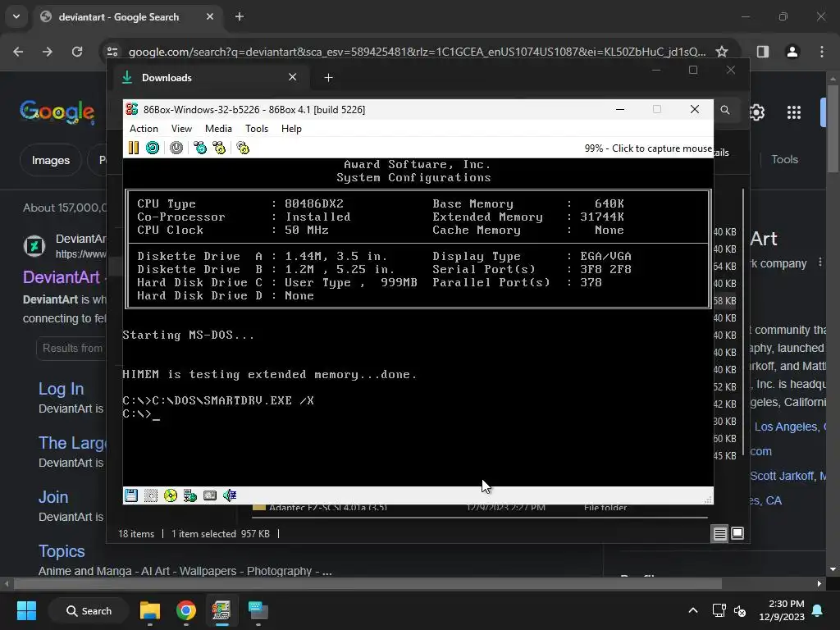Open the 86Box Help menu
840x630 pixels.
pyautogui.click(x=291, y=129)
